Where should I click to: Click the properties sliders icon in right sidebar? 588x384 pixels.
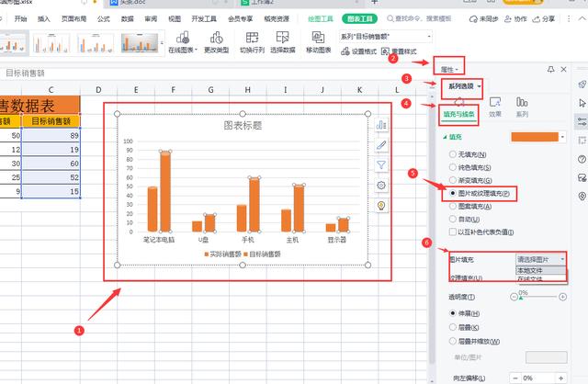pyautogui.click(x=582, y=121)
